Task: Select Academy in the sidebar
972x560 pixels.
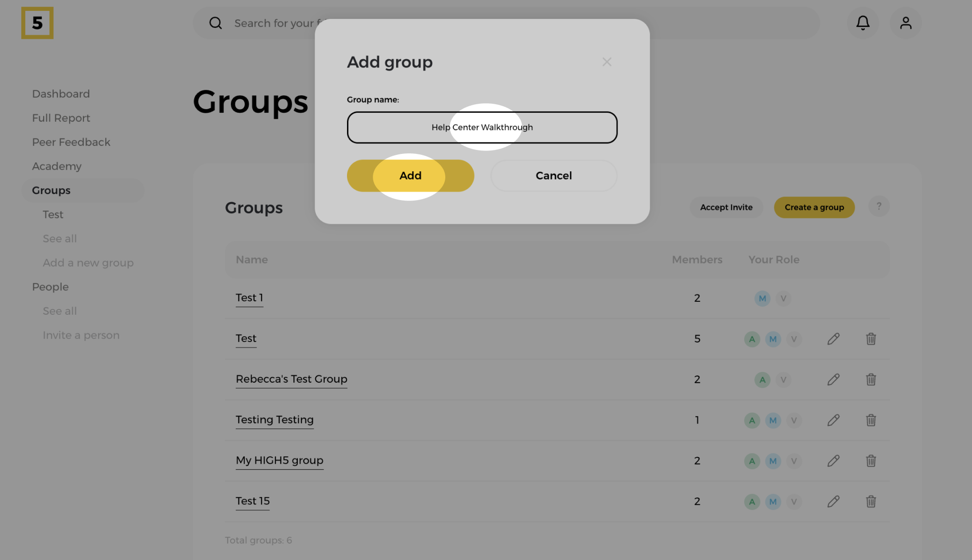Action: click(57, 166)
